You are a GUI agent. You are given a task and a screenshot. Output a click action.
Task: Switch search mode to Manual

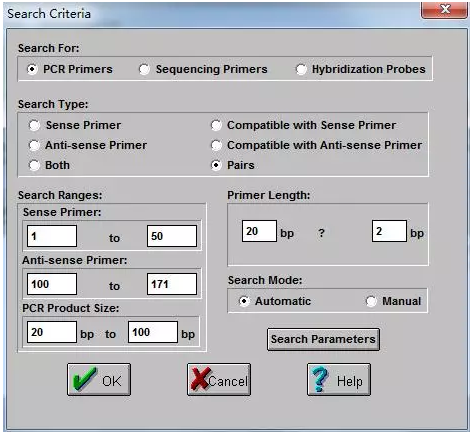pos(371,301)
